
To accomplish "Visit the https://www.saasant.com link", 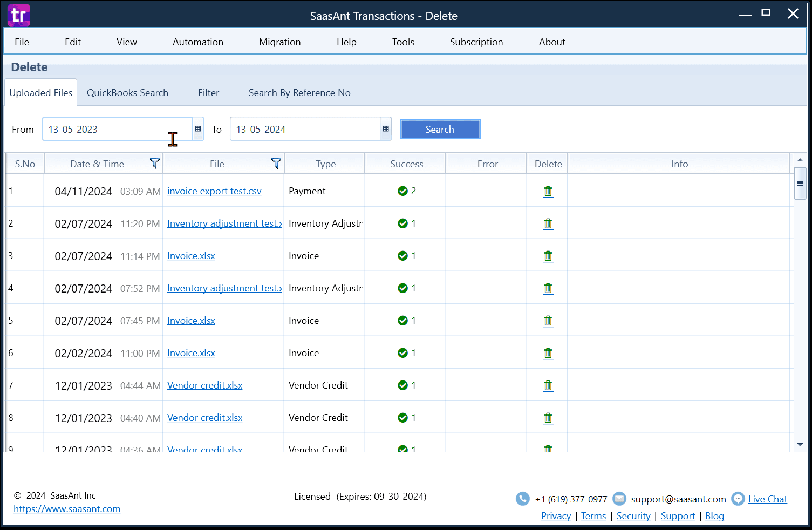I will [x=67, y=509].
